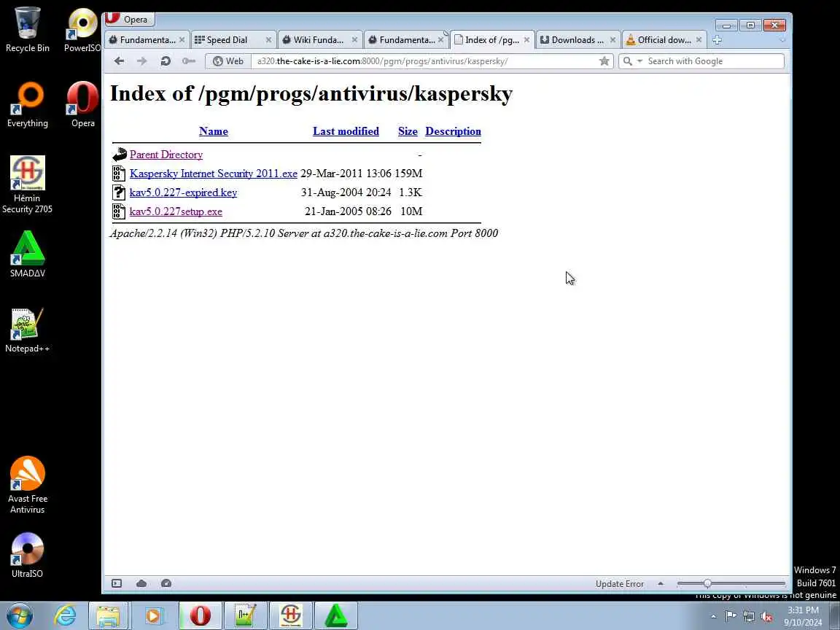
Task: Open the Notepad++ desktop shortcut
Action: click(27, 330)
